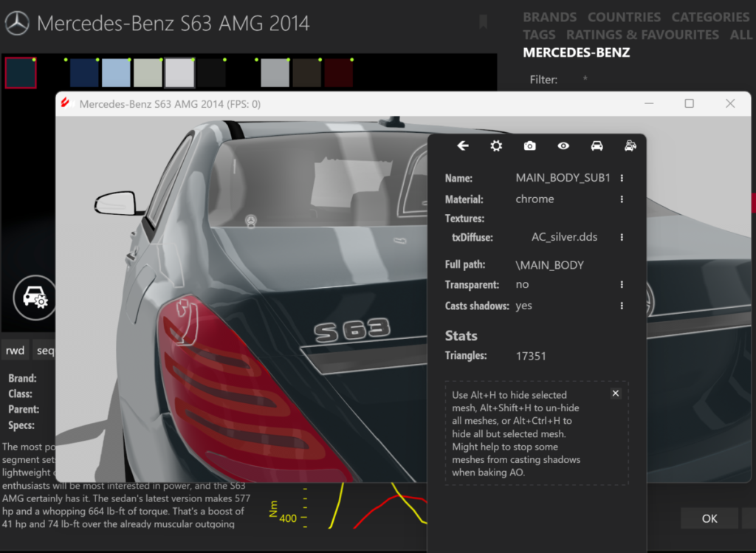Screen dimensions: 756x553
Task: Select the navy blue skin swatch
Action: (x=84, y=73)
